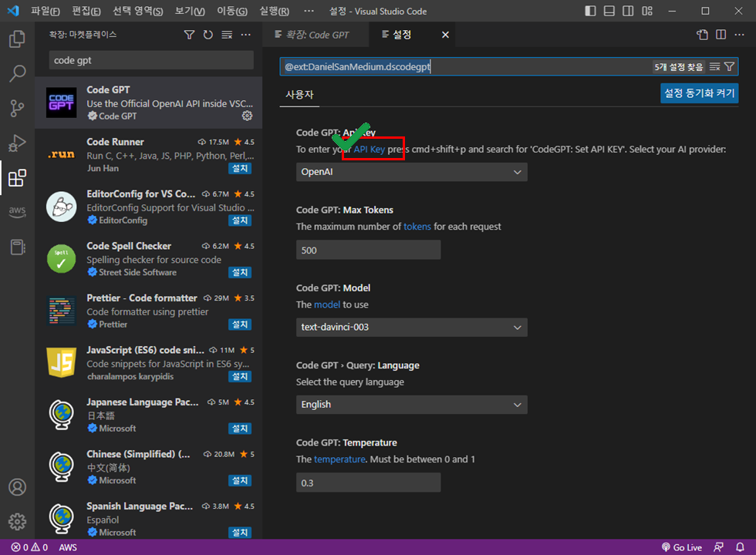Open the feedback icon in status bar
Viewport: 756px width, 555px height.
718,547
